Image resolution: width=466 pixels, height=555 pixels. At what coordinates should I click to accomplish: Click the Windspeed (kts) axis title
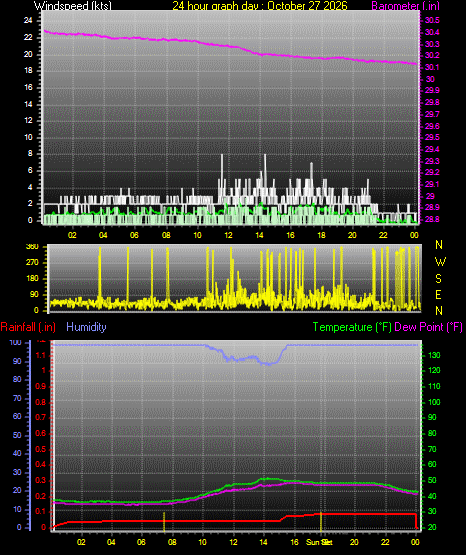pyautogui.click(x=73, y=5)
